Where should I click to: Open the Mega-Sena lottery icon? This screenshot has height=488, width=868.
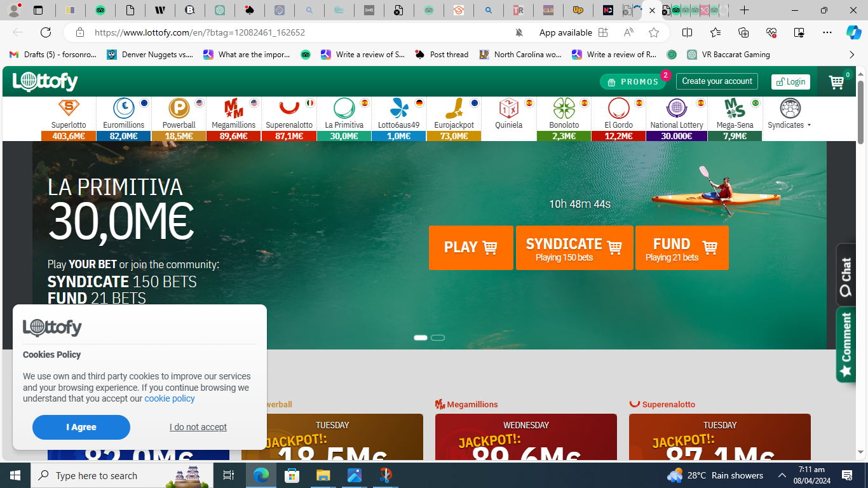[x=735, y=108]
